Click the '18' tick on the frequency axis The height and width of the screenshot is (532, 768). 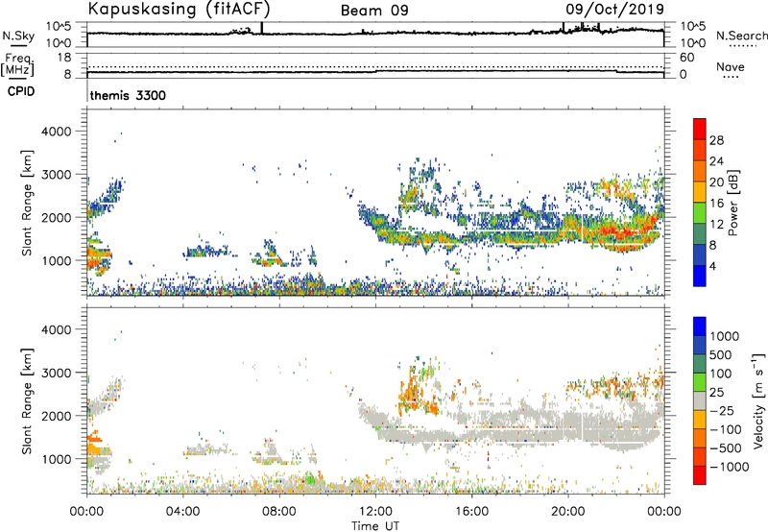tap(64, 58)
